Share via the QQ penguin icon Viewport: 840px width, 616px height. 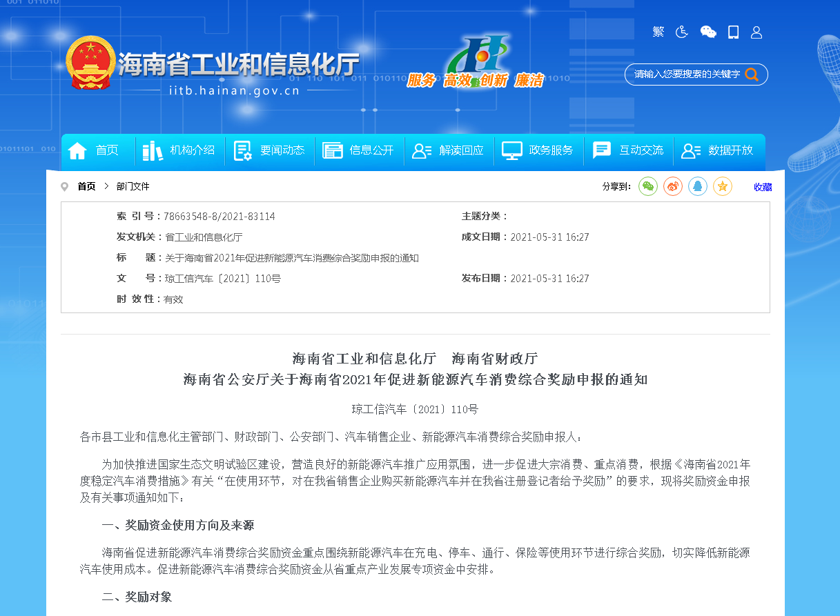(697, 186)
